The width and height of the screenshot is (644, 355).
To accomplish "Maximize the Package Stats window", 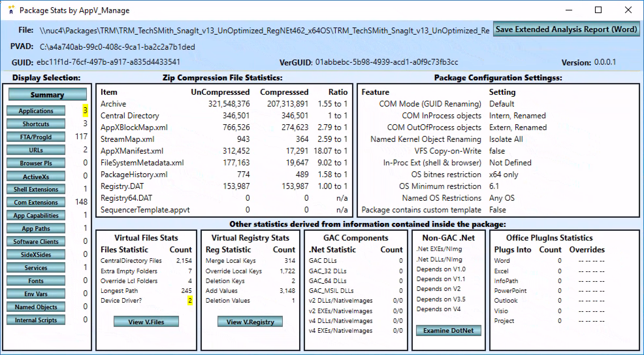I will pyautogui.click(x=598, y=10).
